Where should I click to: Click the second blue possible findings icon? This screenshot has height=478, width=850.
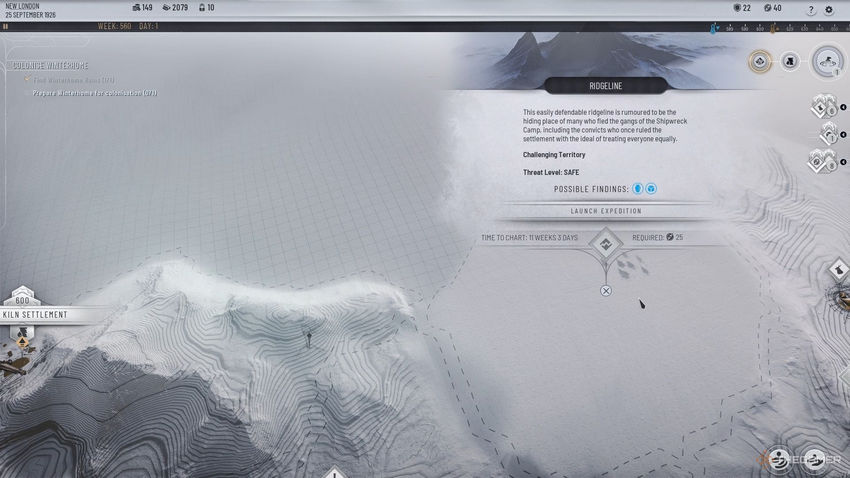point(651,189)
